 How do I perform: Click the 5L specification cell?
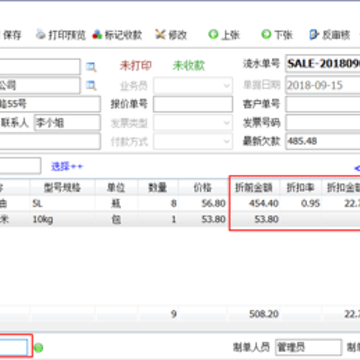pos(62,203)
